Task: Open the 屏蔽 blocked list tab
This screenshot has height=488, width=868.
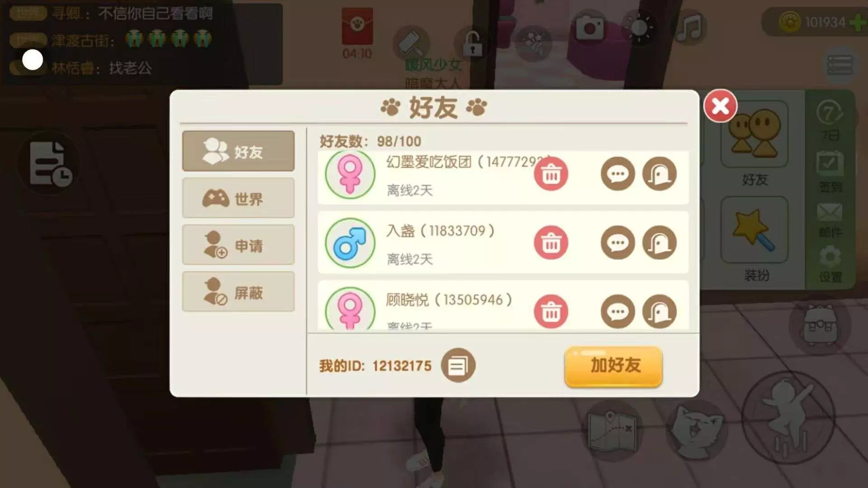Action: click(x=238, y=292)
